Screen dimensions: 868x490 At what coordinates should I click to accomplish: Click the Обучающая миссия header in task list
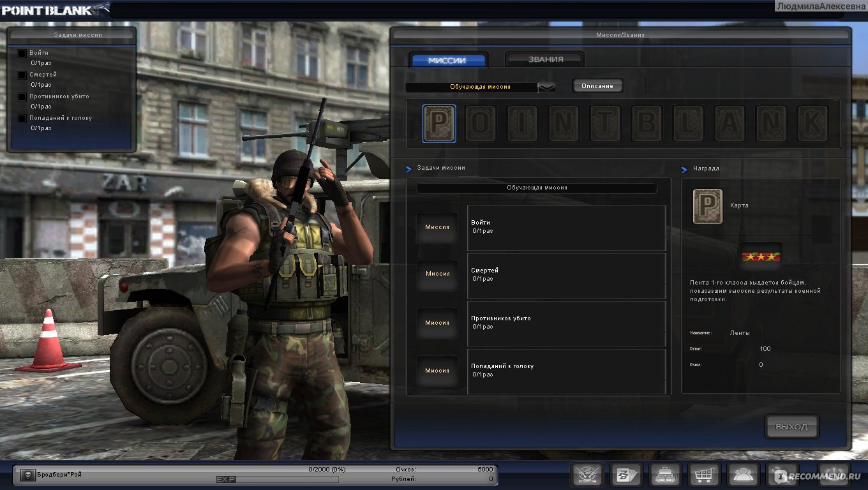(537, 188)
